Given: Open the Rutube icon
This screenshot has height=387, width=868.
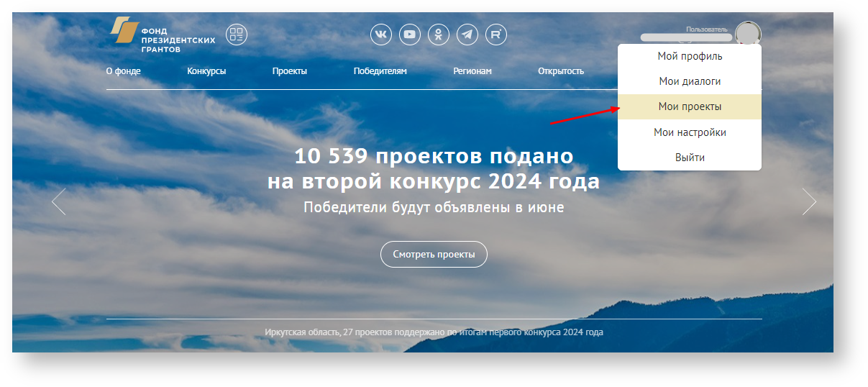Looking at the screenshot, I should 496,35.
